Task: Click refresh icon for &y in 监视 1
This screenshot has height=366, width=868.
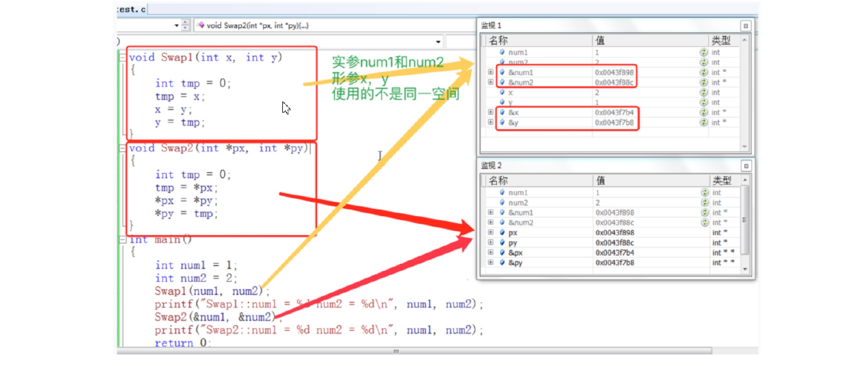Action: point(703,122)
